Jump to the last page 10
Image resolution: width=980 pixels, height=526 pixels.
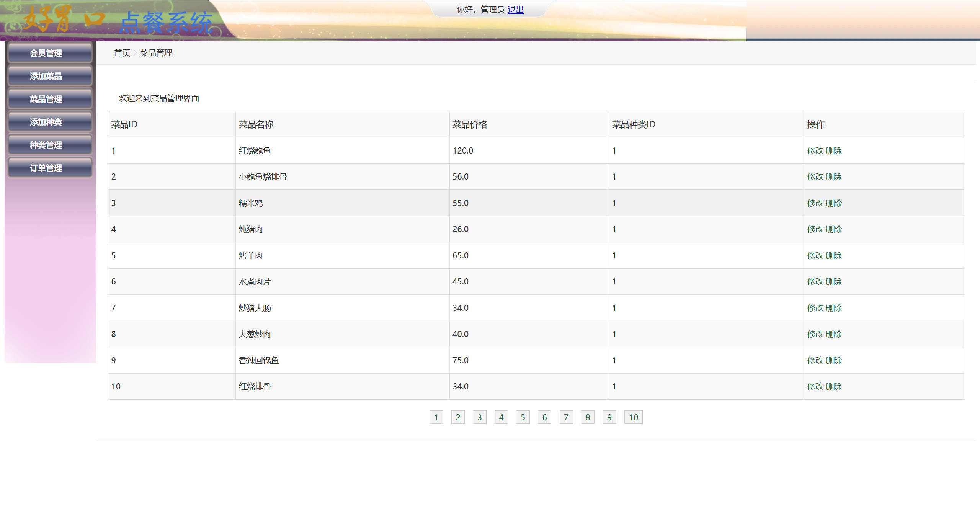(633, 417)
